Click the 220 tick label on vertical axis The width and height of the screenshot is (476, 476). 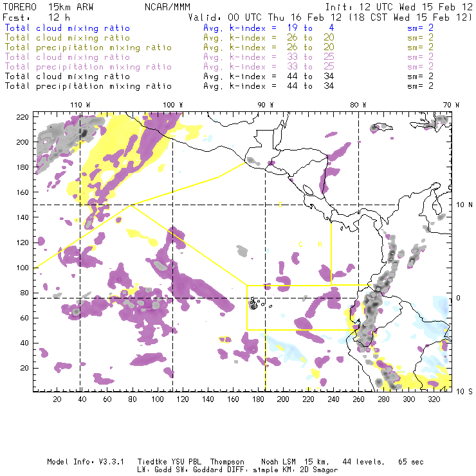23,117
